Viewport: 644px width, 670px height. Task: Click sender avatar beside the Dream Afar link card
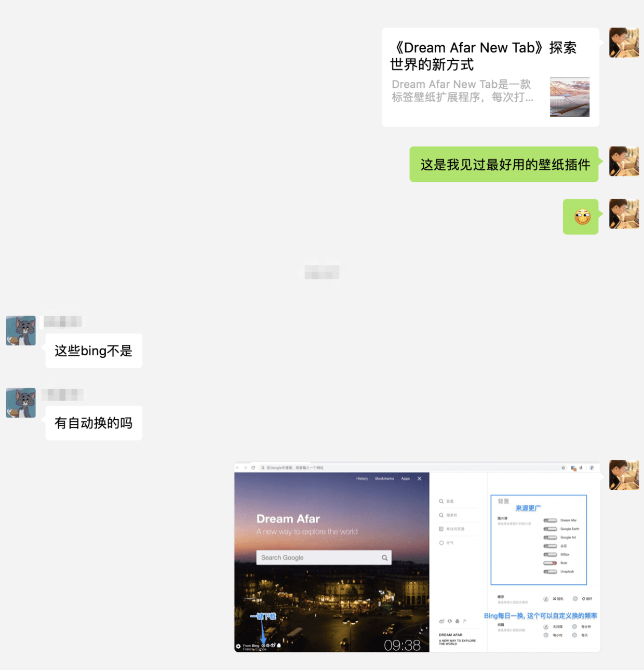624,43
